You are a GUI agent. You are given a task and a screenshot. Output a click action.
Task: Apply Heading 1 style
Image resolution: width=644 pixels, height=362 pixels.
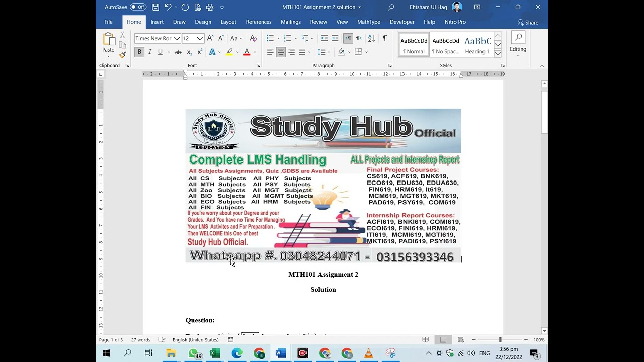(477, 45)
